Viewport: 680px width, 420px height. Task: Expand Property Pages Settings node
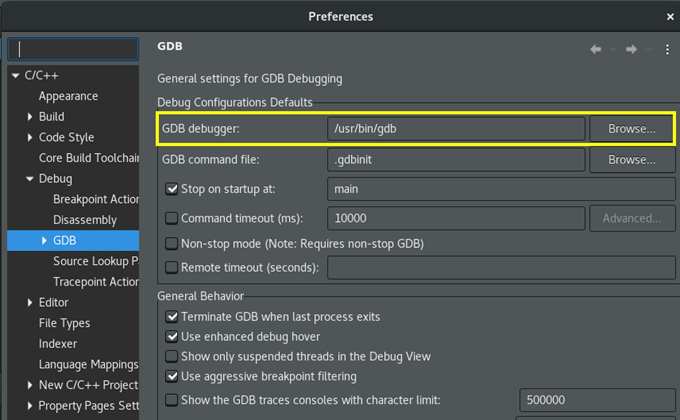[29, 406]
